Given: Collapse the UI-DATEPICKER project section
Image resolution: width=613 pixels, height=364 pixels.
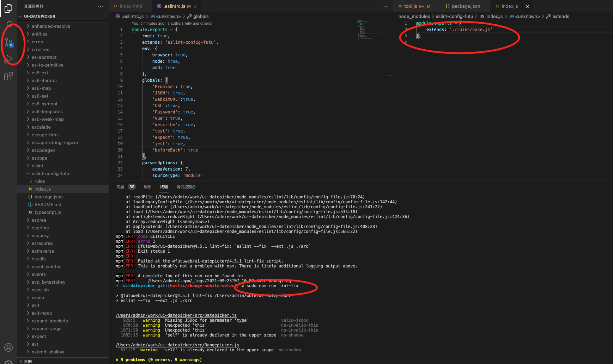Looking at the screenshot, I should point(63,16).
